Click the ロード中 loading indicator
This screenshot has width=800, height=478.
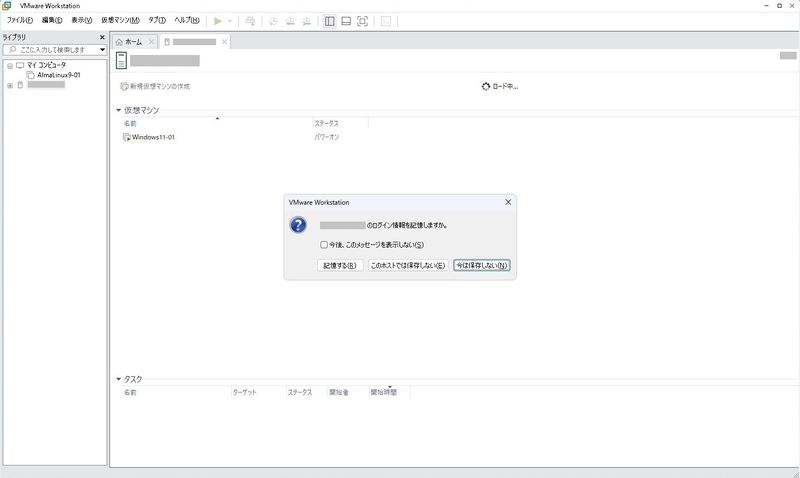[x=499, y=87]
